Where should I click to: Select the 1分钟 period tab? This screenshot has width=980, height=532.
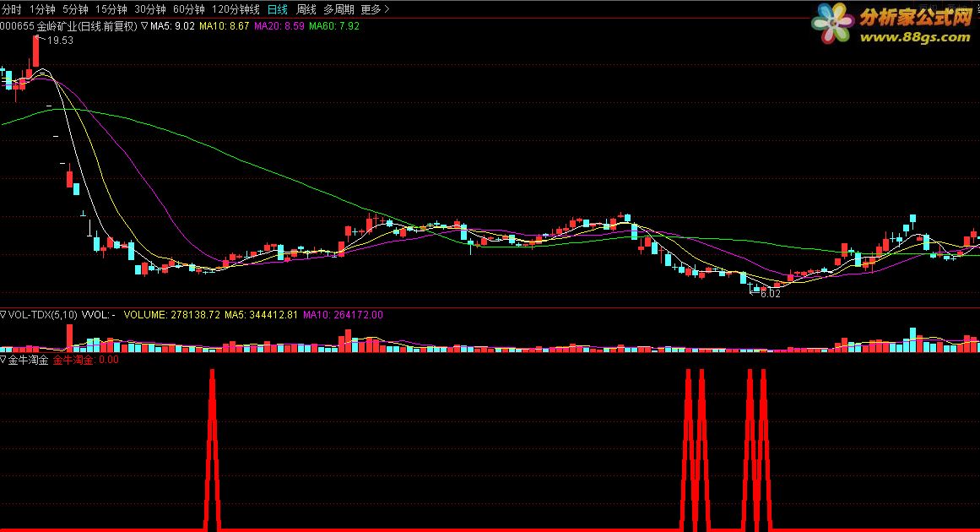(x=42, y=9)
